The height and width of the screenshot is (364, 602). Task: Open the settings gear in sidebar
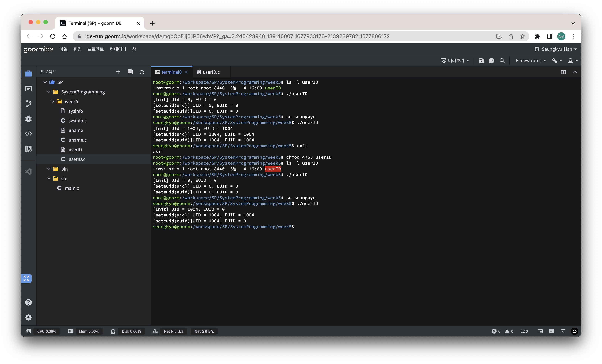click(28, 317)
